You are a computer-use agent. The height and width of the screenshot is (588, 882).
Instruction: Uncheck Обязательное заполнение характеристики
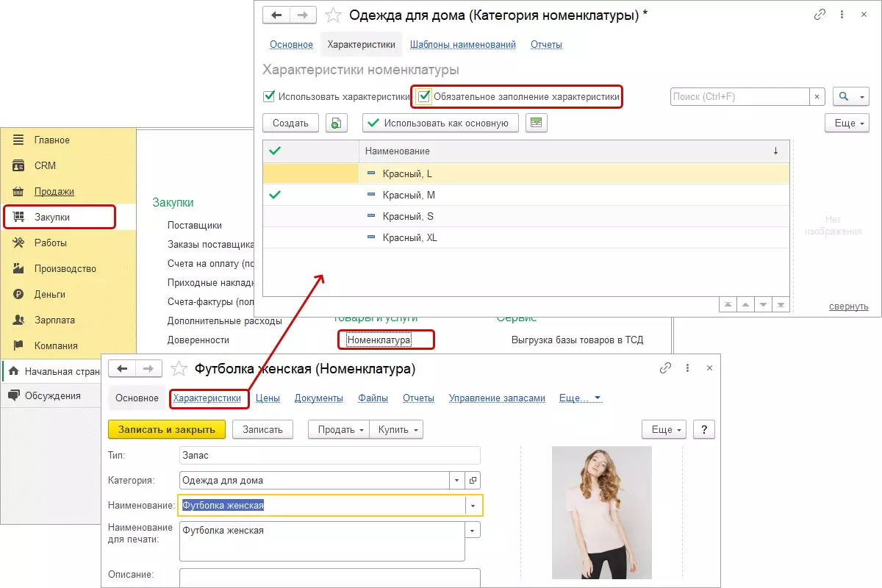tap(424, 96)
